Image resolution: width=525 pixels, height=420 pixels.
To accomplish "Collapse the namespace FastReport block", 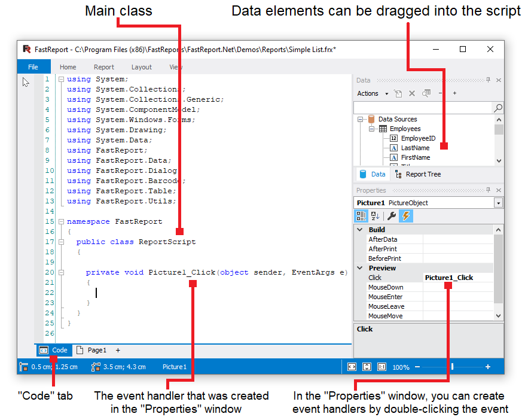I will 61,222.
